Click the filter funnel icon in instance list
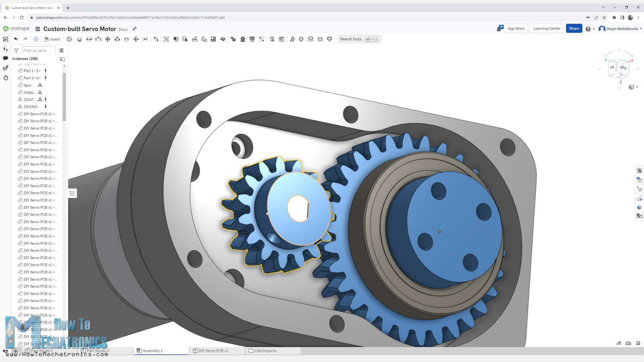Screen dimensions: 644x362 pos(16,51)
